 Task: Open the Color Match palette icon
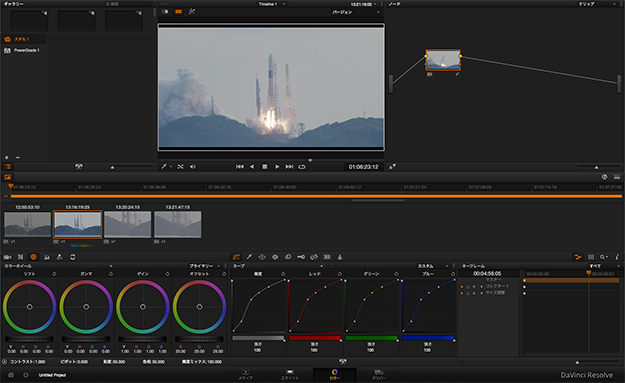coord(20,257)
